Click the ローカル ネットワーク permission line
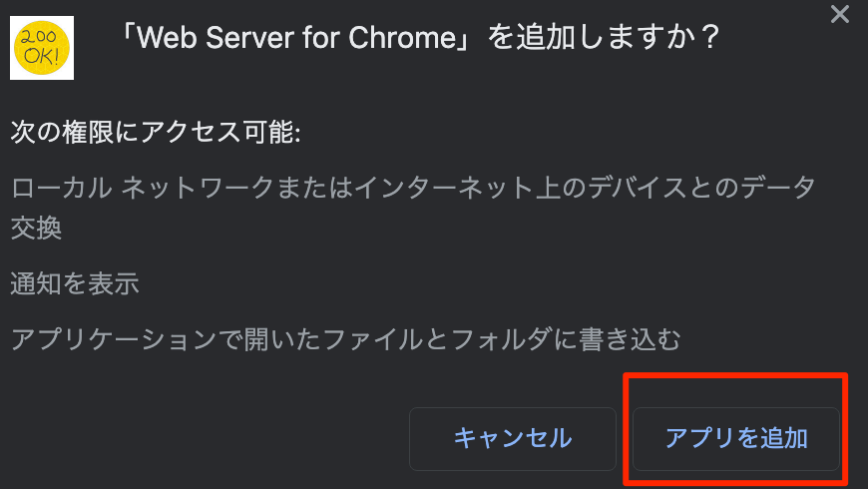Screen dimensions: 868x489 (x=413, y=188)
